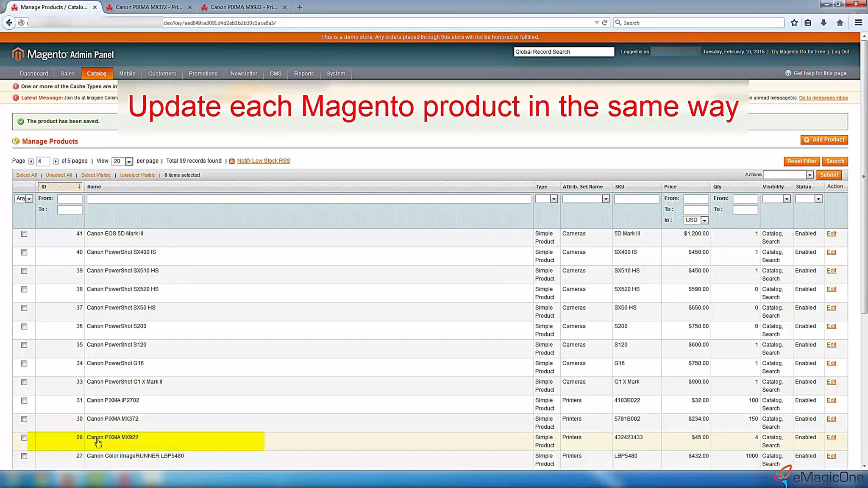
Task: Open the browser hamburger menu
Action: click(x=858, y=23)
